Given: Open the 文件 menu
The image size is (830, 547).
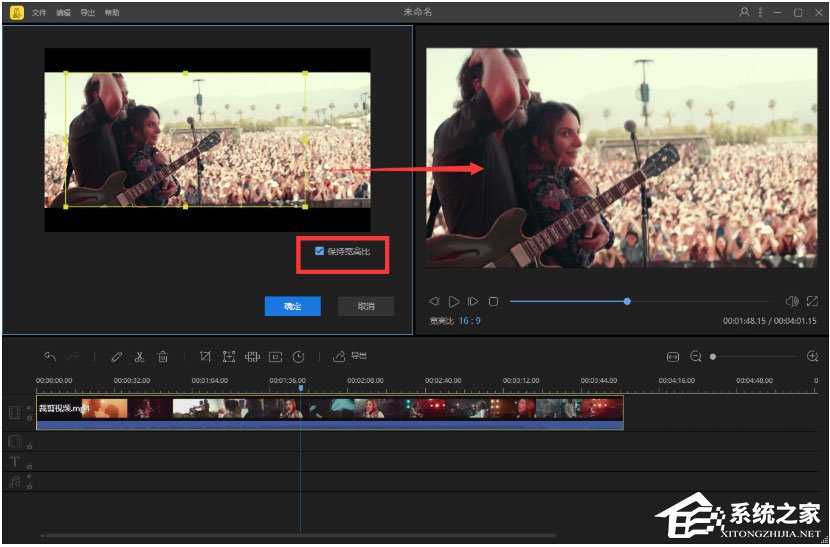Looking at the screenshot, I should (x=39, y=13).
